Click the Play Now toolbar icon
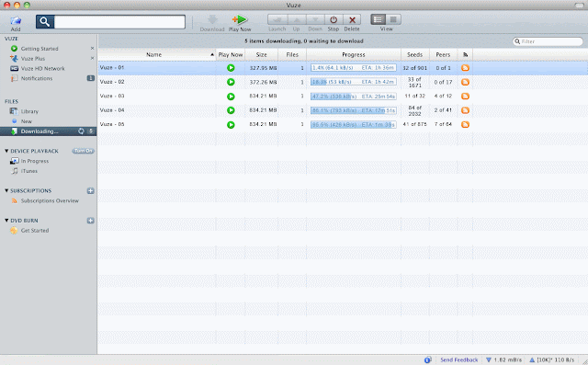588x365 pixels. [x=240, y=19]
